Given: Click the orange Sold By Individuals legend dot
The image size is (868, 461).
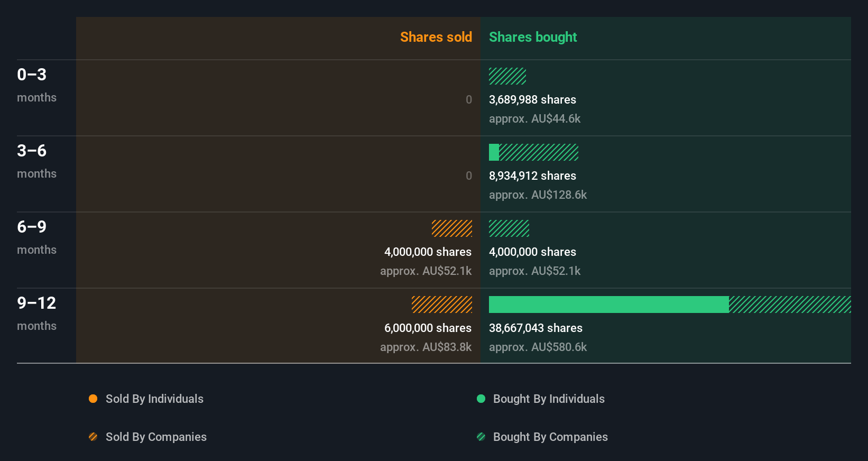Looking at the screenshot, I should (x=93, y=399).
